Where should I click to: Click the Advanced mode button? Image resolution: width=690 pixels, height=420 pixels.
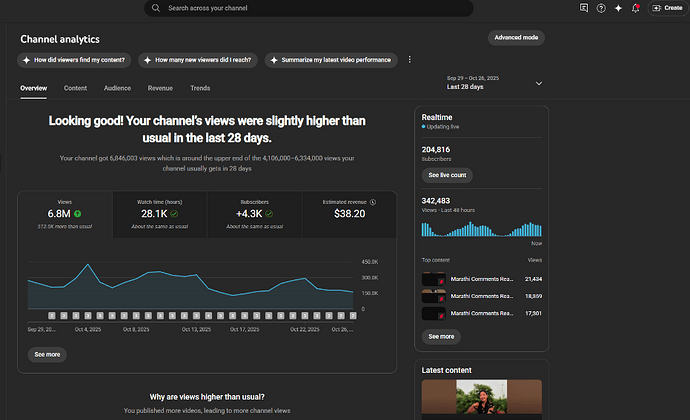coord(516,38)
